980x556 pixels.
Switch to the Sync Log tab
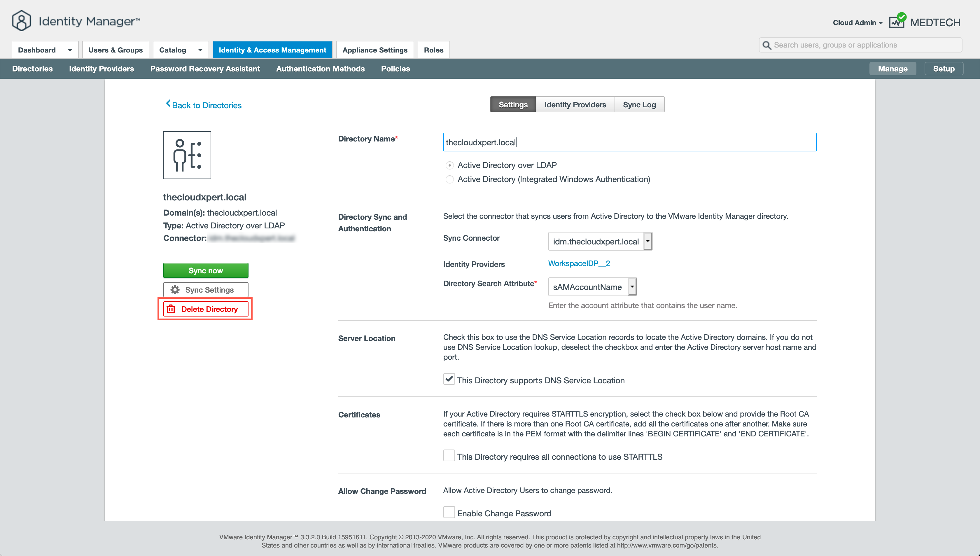tap(639, 105)
